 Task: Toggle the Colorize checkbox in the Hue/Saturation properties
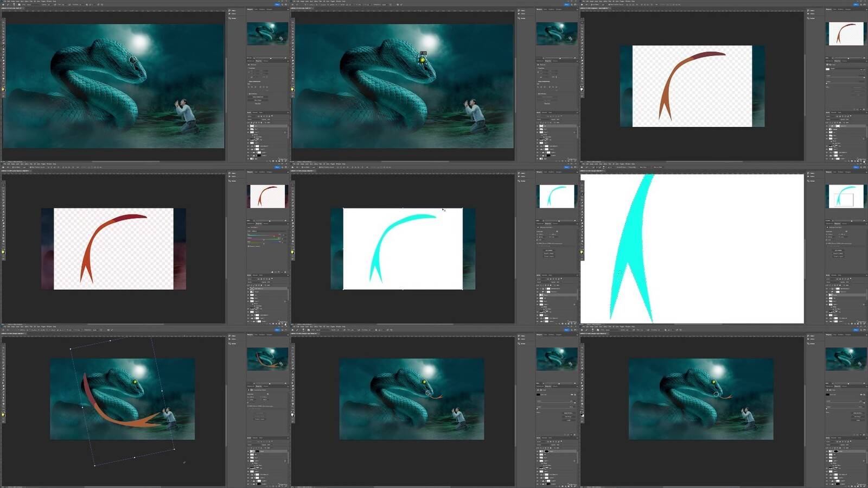point(249,246)
